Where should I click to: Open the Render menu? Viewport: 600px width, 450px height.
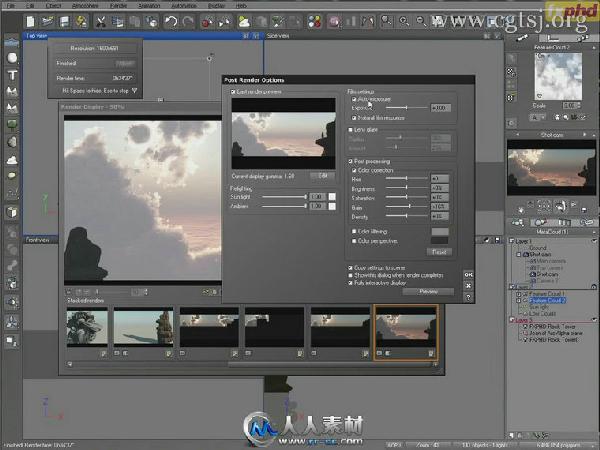(118, 5)
